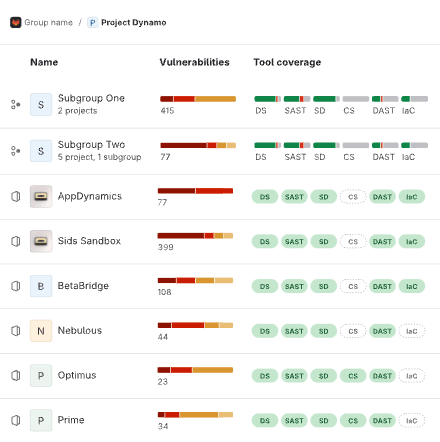Click the Sids Sandbox avatar thumbnail
The width and height of the screenshot is (440, 442).
(41, 241)
